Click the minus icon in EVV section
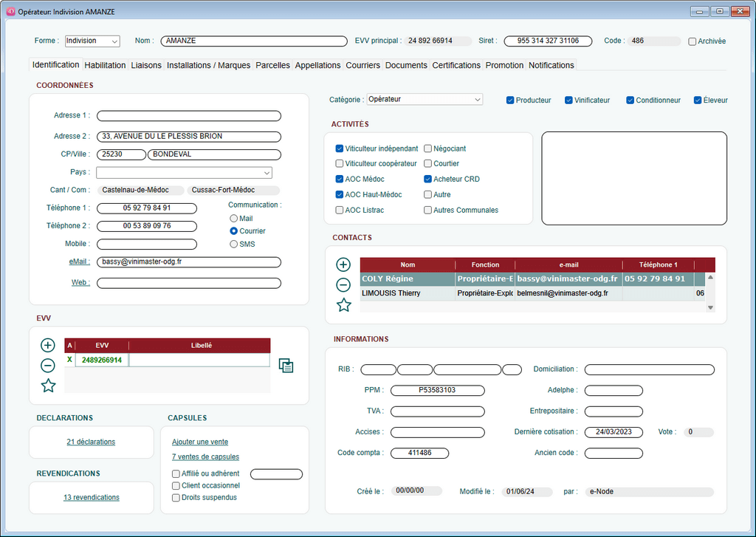The image size is (756, 537). pos(48,366)
